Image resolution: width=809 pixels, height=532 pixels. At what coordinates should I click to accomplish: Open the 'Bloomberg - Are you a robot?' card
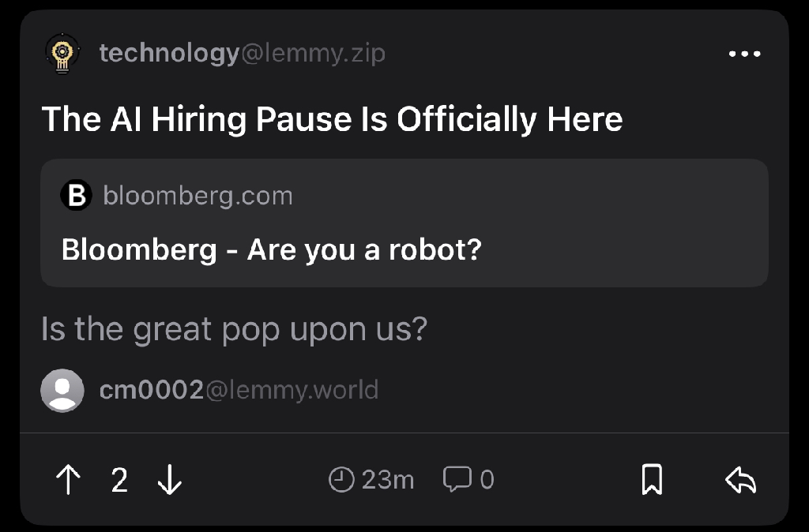(x=404, y=223)
